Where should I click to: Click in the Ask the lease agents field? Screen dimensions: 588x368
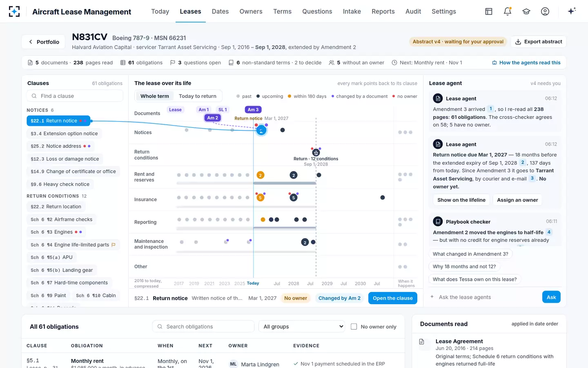(486, 297)
